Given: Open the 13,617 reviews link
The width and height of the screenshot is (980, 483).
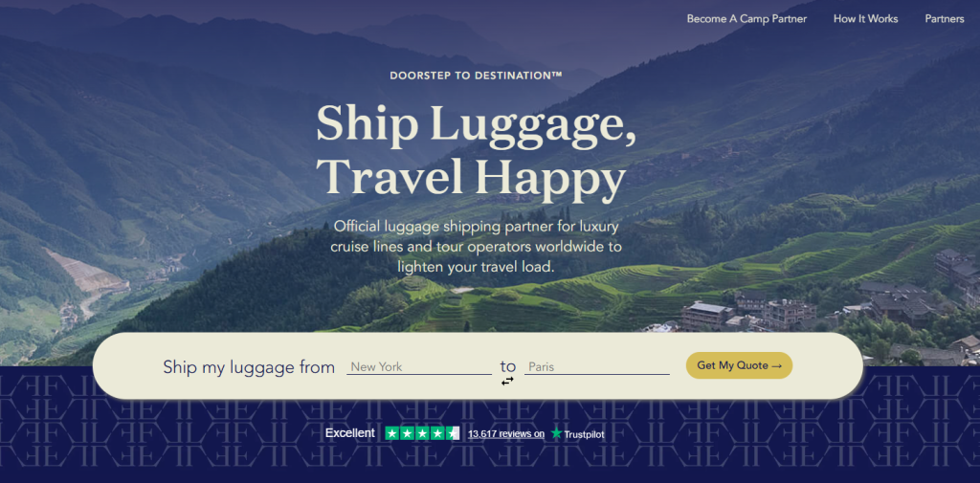Looking at the screenshot, I should [505, 433].
